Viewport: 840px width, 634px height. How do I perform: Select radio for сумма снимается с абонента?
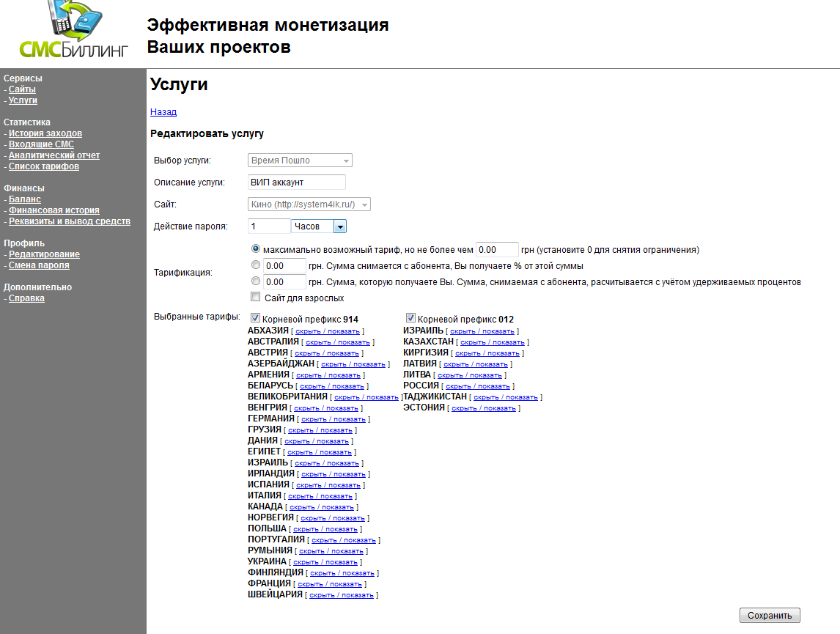[x=256, y=265]
